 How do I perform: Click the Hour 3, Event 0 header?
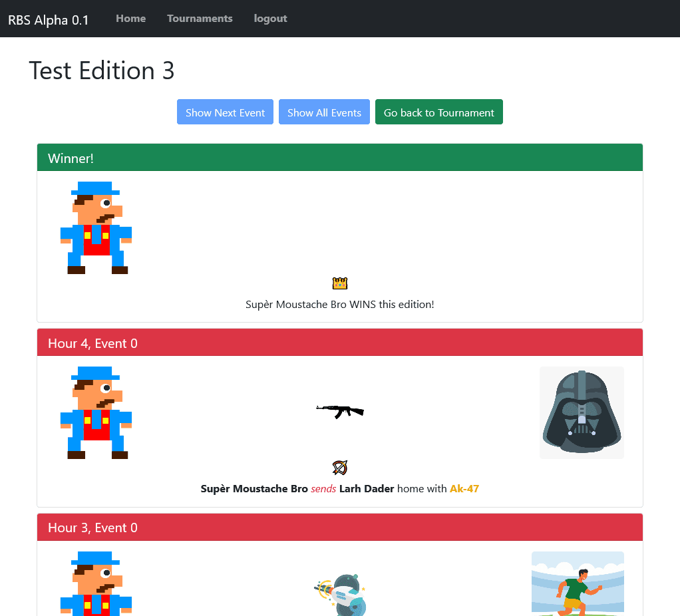click(x=340, y=527)
